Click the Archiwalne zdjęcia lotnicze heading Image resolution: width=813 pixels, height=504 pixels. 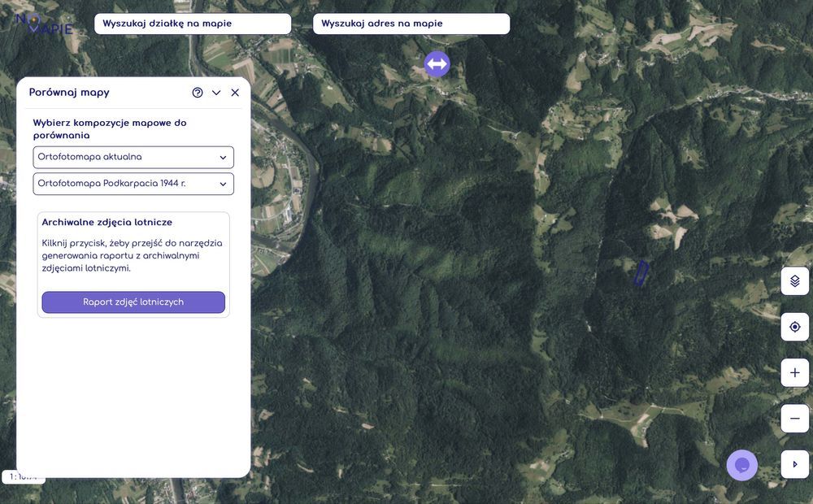tap(107, 222)
